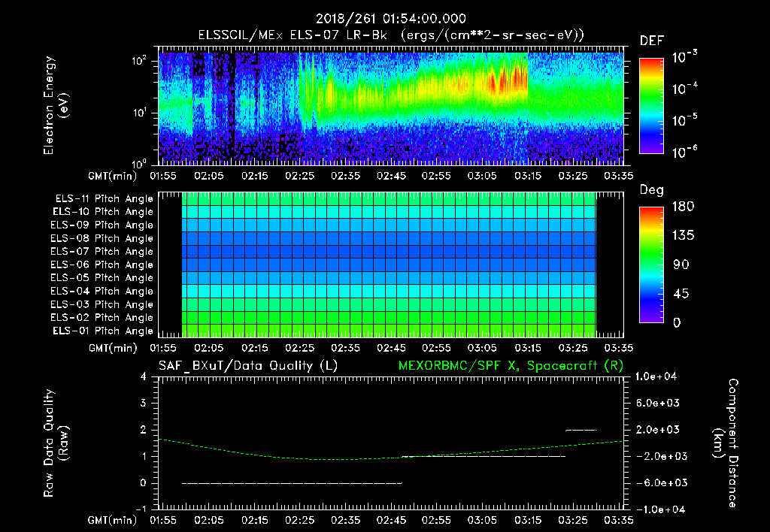Click the ELS-11 Pitch Angle row label
The image size is (770, 532).
tap(104, 199)
